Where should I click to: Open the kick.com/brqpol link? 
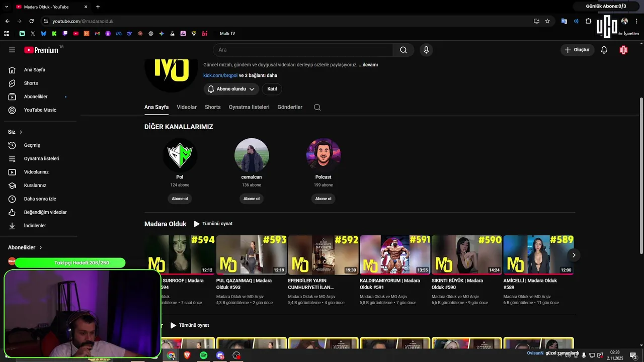point(220,75)
